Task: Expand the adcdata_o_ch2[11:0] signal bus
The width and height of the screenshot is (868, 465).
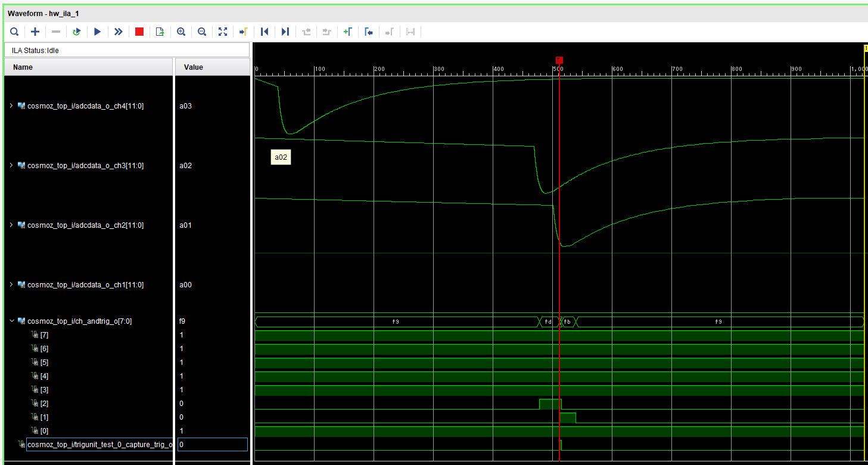Action: click(11, 225)
